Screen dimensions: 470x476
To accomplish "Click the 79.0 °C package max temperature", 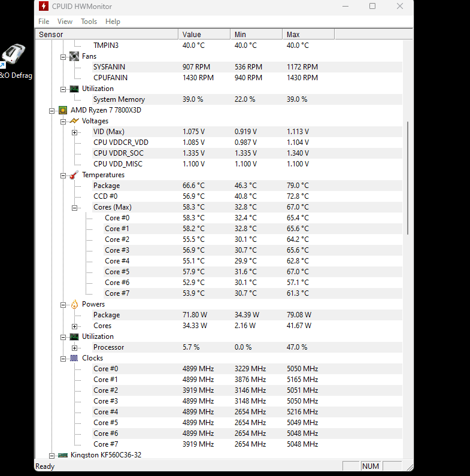I will [x=298, y=186].
